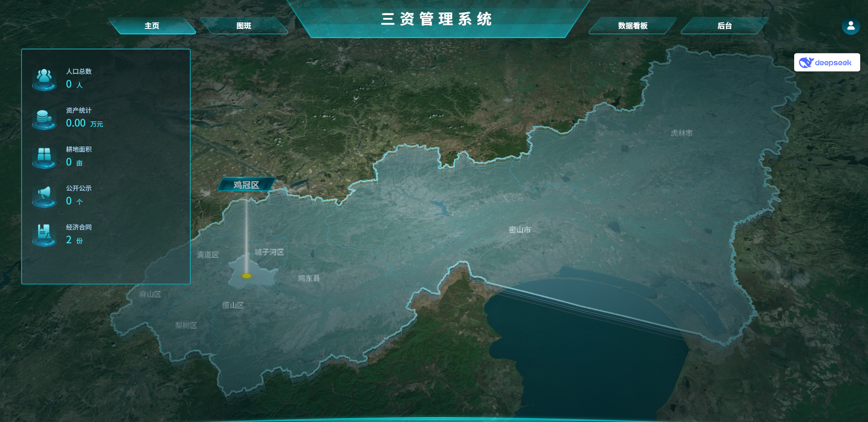Select 密山市 region on the map
Image resolution: width=868 pixels, height=422 pixels.
(x=520, y=230)
